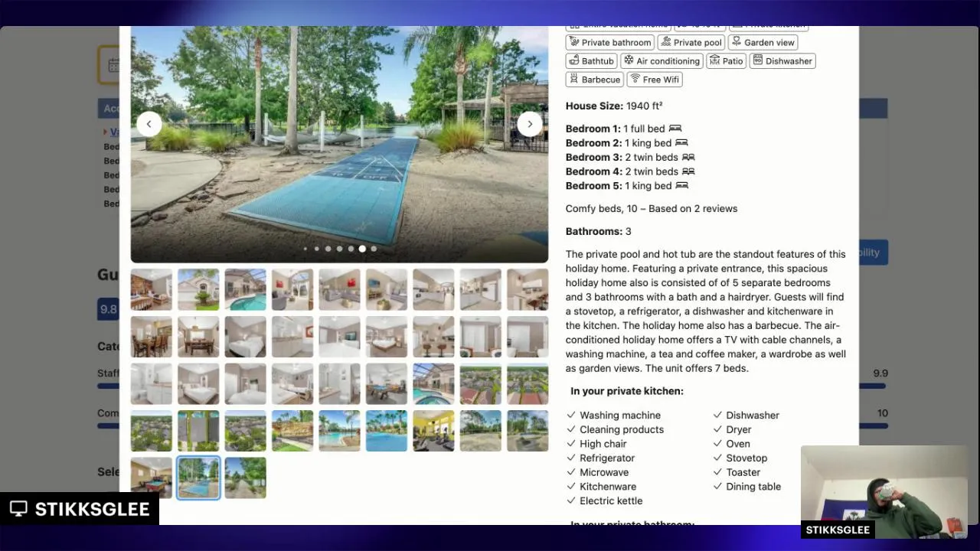Select the gray mailbox panels thumbnail

coord(198,431)
